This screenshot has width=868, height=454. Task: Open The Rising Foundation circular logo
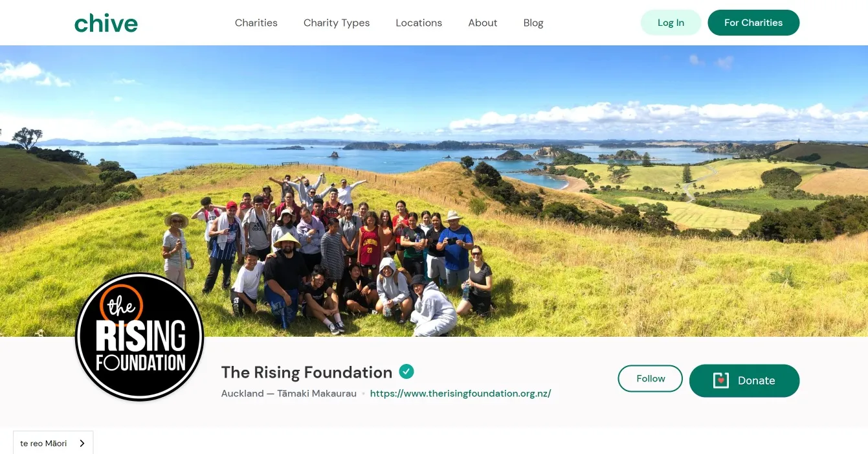pyautogui.click(x=140, y=337)
